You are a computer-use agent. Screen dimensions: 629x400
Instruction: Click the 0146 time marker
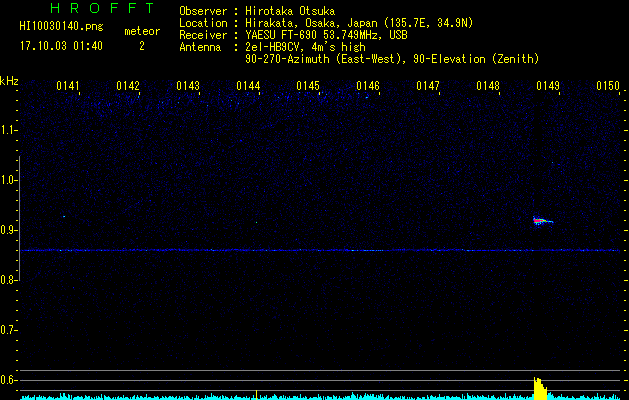(x=368, y=86)
